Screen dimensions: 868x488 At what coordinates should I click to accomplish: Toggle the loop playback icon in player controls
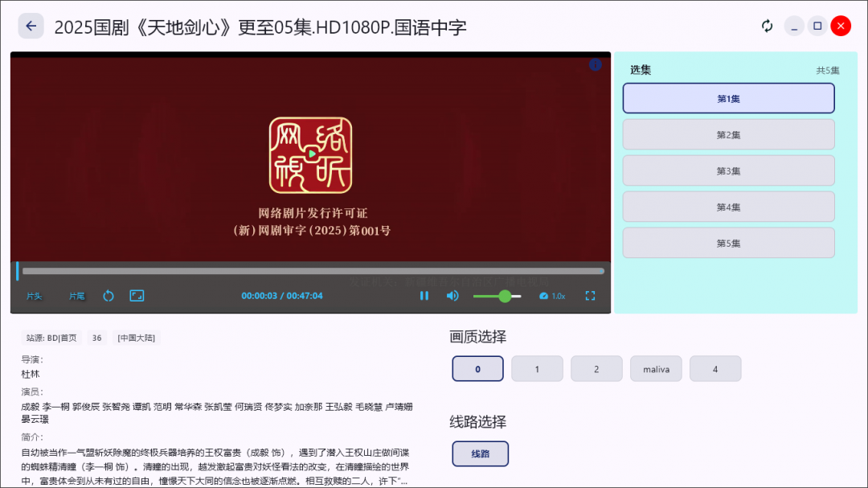[x=108, y=296]
